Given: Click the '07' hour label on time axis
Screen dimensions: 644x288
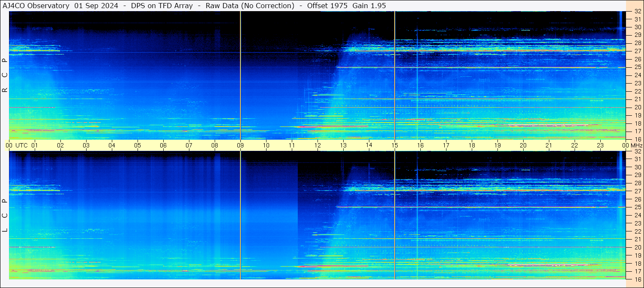Looking at the screenshot, I should 189,145.
